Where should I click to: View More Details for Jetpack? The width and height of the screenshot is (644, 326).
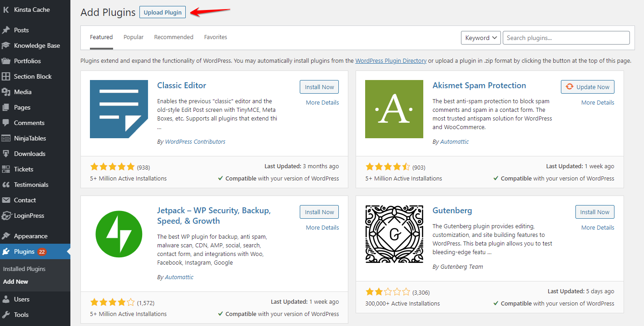[322, 227]
